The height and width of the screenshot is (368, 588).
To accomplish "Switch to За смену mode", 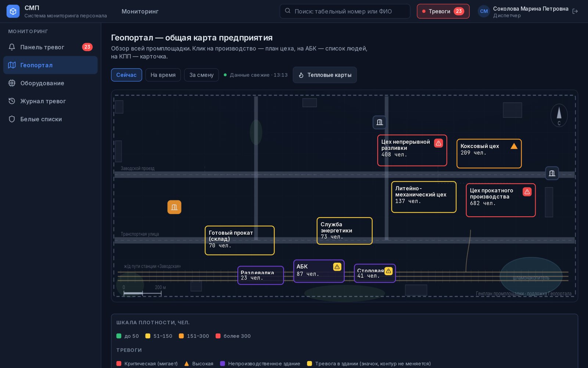I will pos(201,75).
